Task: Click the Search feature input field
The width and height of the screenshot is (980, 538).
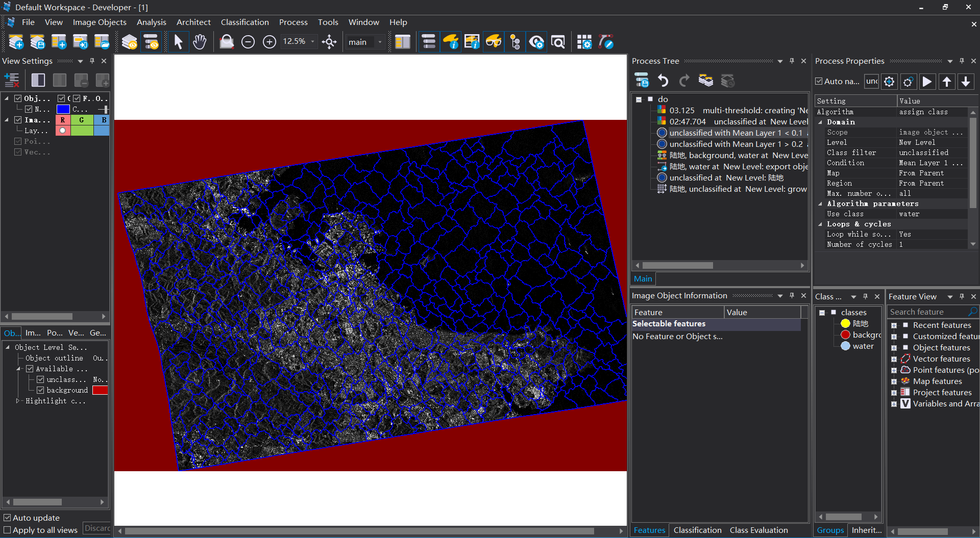Action: pyautogui.click(x=927, y=312)
